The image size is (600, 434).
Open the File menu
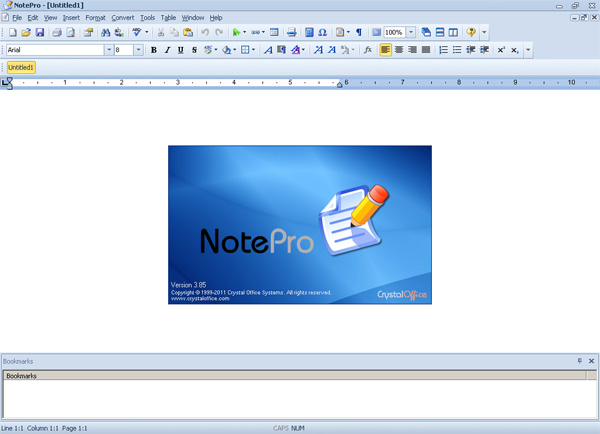pos(17,18)
